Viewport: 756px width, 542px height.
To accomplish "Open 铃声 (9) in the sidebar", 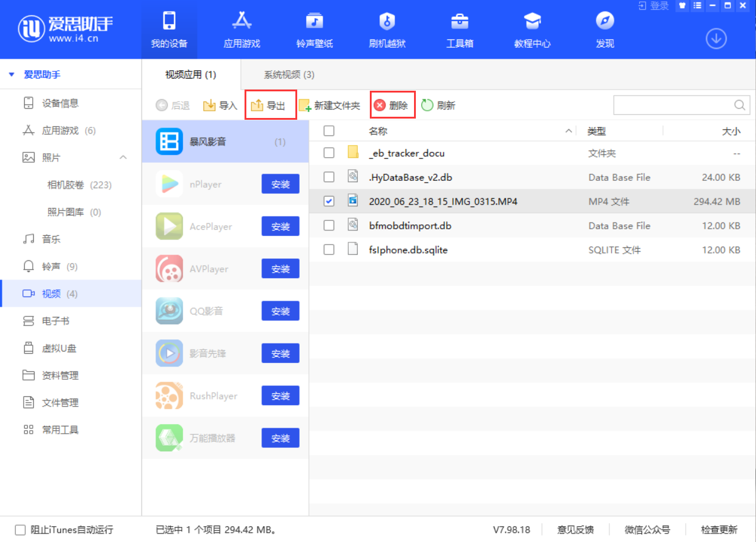I will [71, 266].
